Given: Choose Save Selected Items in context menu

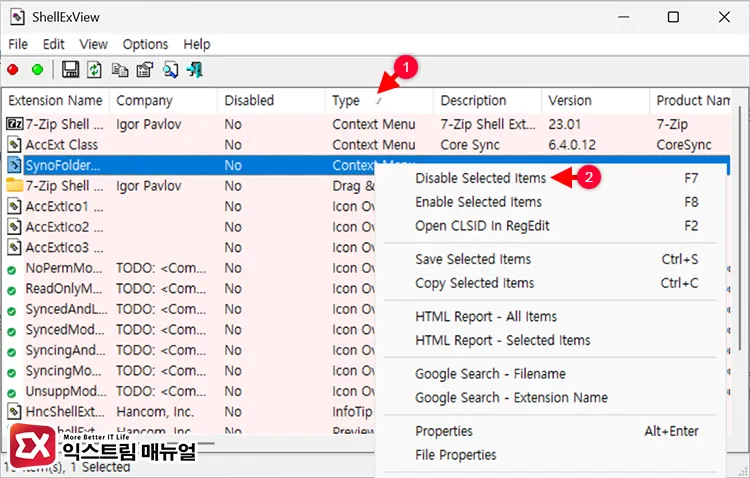Looking at the screenshot, I should point(550,259).
